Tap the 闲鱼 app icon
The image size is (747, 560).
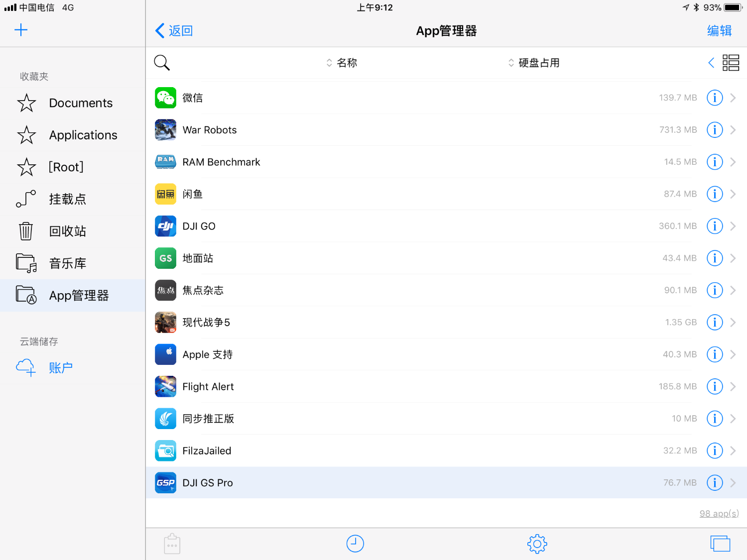[165, 194]
